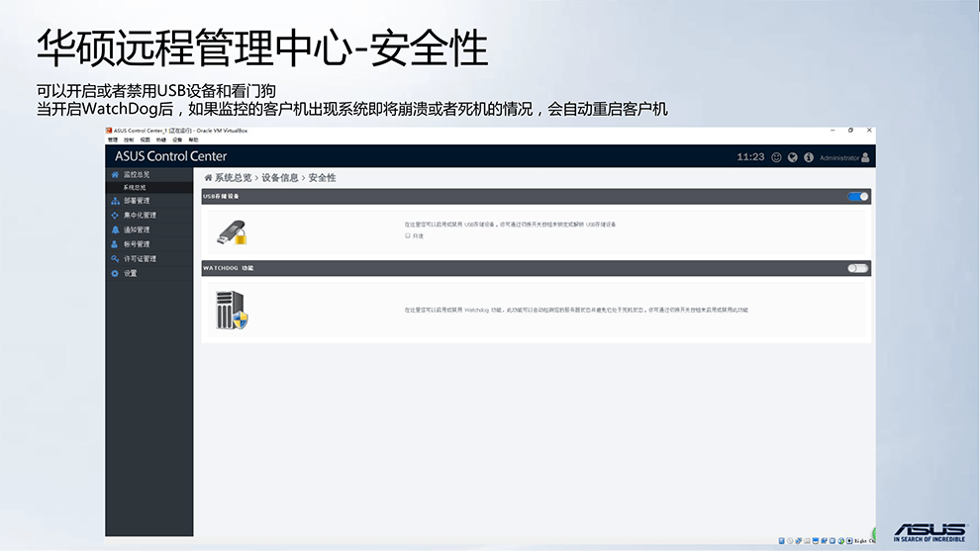Click the 11:23 clock in header

coord(750,157)
